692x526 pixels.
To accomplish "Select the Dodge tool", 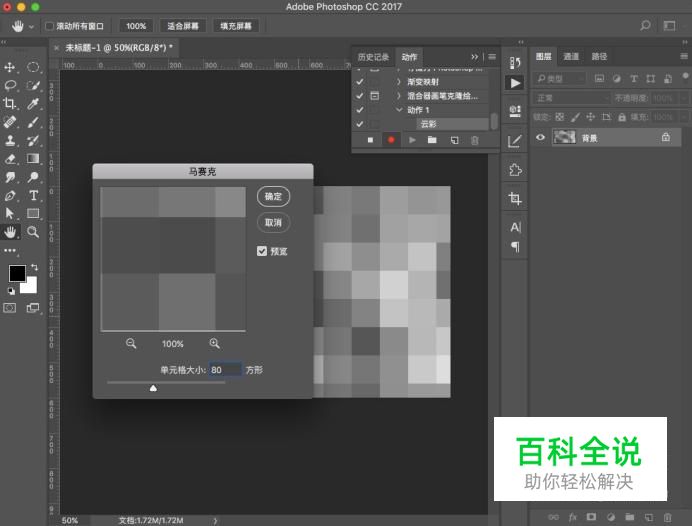I will click(x=33, y=177).
